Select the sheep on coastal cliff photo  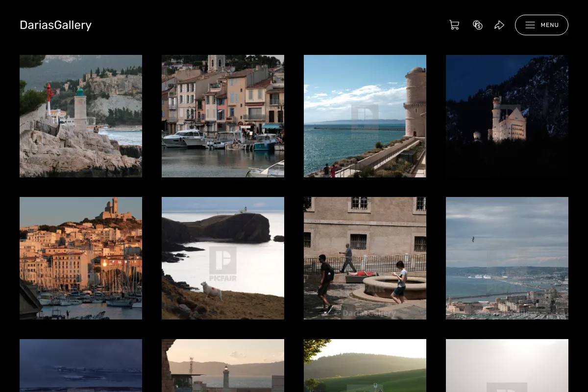click(x=223, y=258)
